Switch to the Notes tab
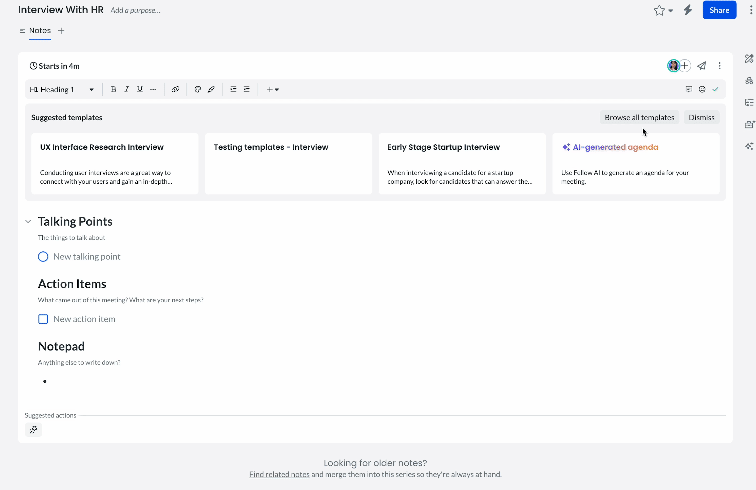 [x=39, y=31]
